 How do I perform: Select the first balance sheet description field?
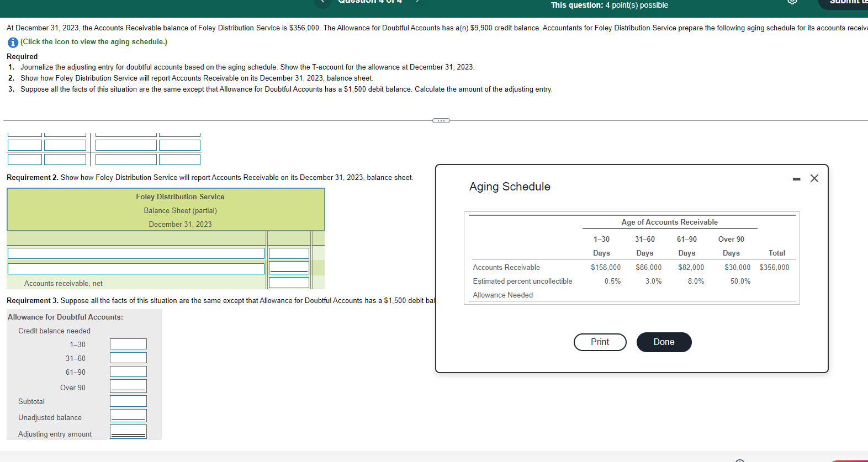click(x=136, y=253)
